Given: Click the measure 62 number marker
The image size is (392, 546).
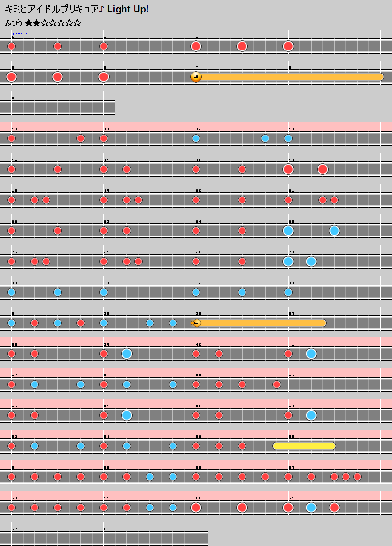Looking at the screenshot, I should 14,529.
